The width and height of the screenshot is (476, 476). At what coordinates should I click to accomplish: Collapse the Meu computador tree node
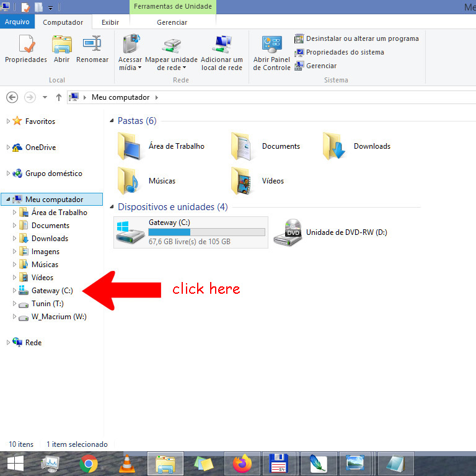(7, 200)
